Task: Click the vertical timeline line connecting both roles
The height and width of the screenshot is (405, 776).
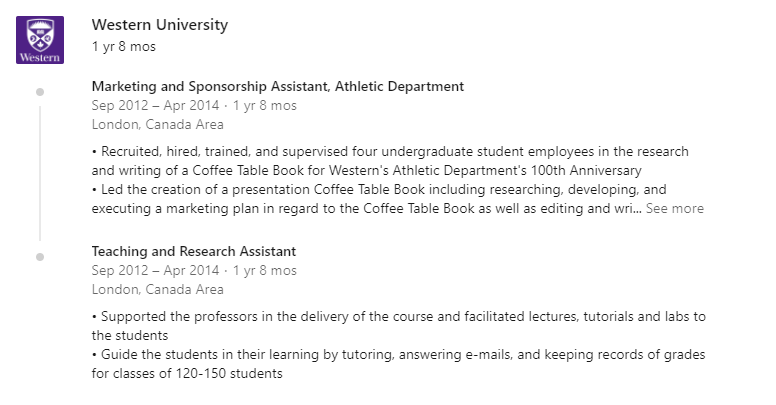Action: click(40, 173)
